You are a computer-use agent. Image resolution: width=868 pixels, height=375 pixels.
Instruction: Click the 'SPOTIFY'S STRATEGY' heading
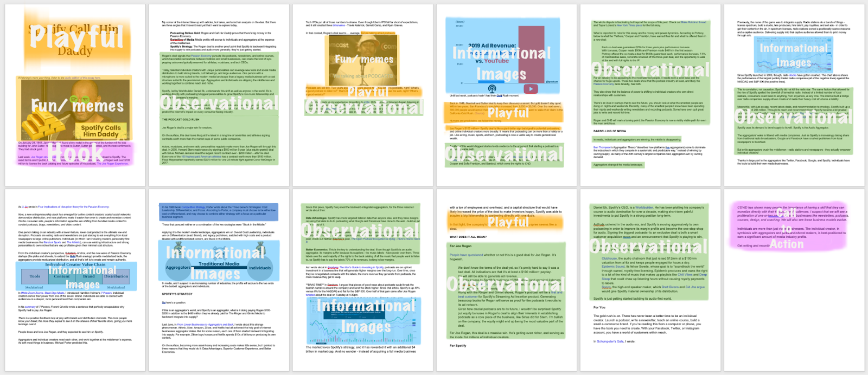pos(178,294)
